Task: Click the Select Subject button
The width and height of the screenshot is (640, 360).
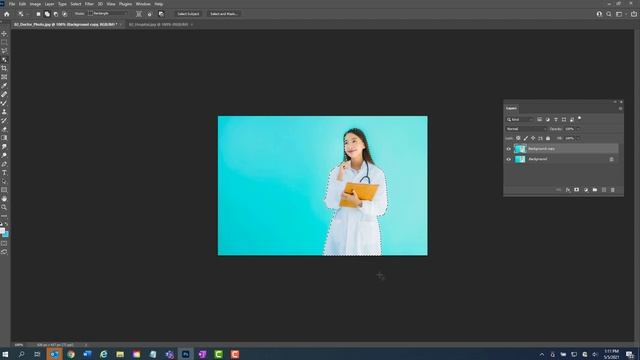Action: [x=188, y=14]
